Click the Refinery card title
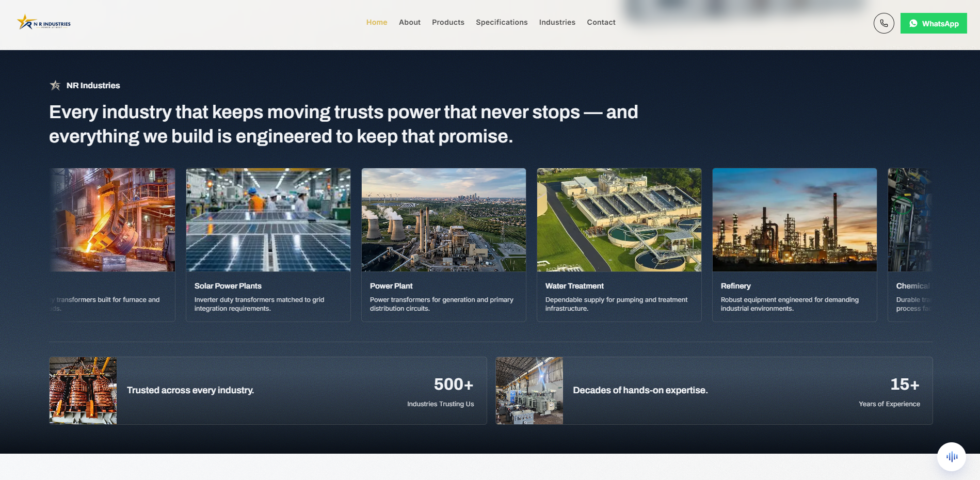The image size is (980, 480). tap(735, 286)
